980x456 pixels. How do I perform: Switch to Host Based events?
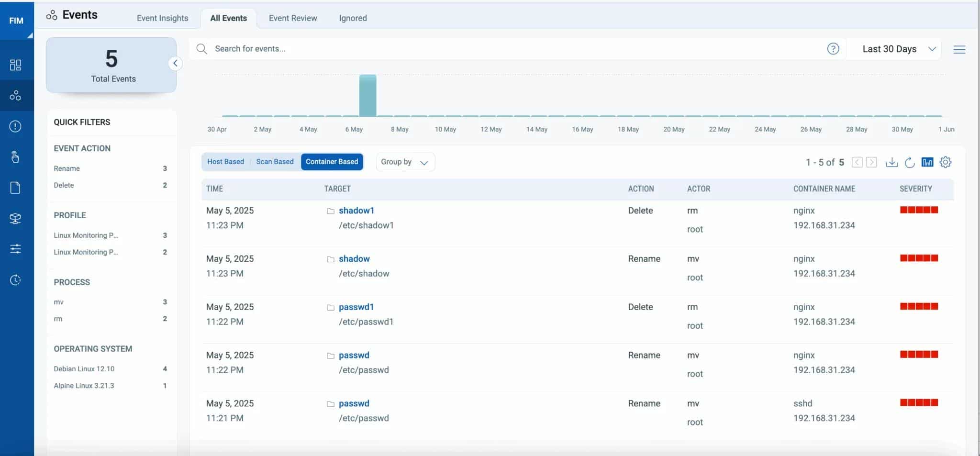(225, 162)
